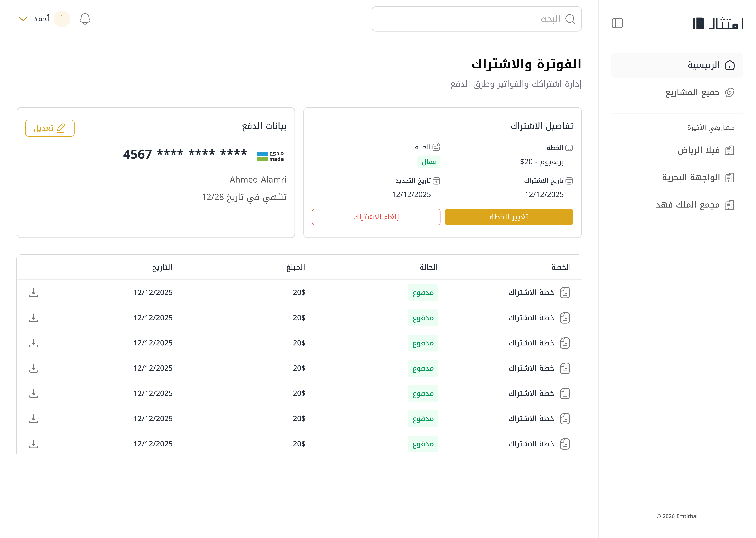
Task: Open the notifications bell
Action: 85,19
